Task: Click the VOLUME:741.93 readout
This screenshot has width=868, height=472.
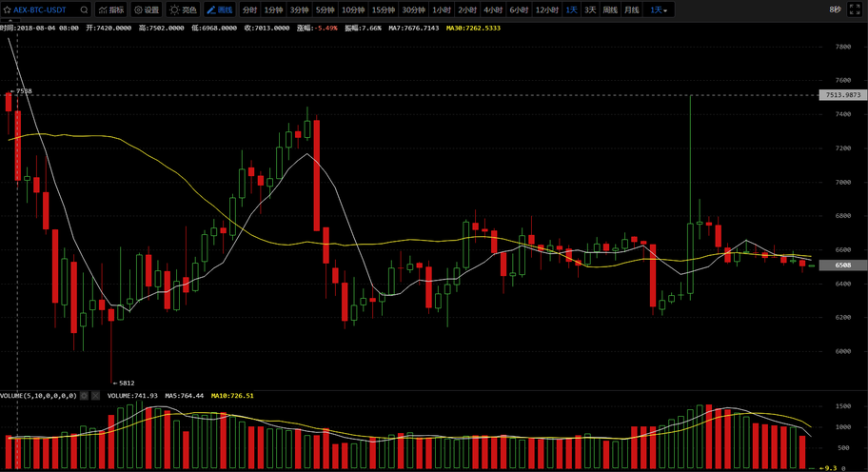Action: (132, 396)
